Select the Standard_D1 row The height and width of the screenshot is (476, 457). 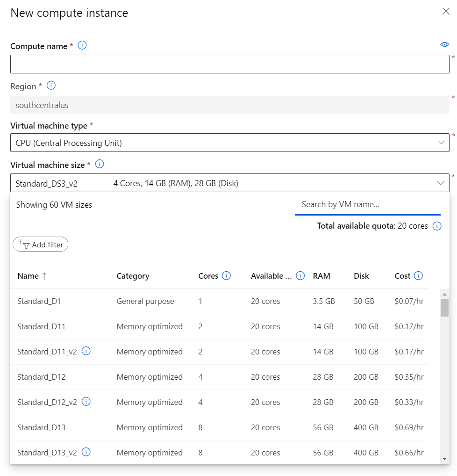tap(219, 301)
